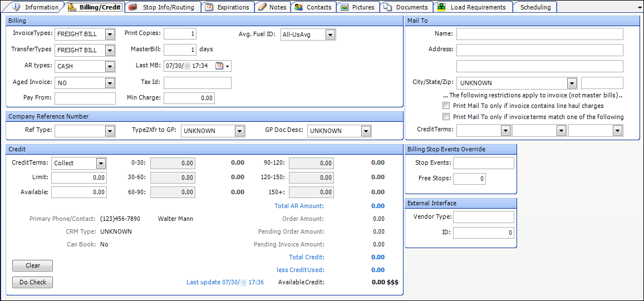The height and width of the screenshot is (301, 644).
Task: Click the Stop Info/Routing truck icon
Action: tap(133, 7)
